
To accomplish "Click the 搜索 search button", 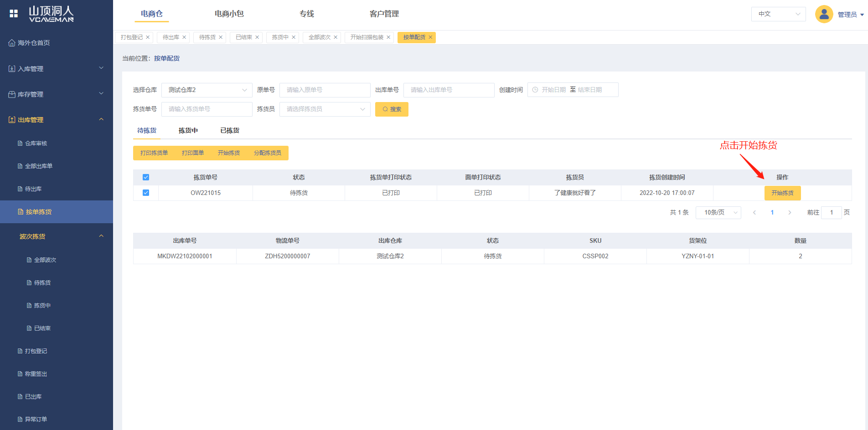I will (392, 109).
